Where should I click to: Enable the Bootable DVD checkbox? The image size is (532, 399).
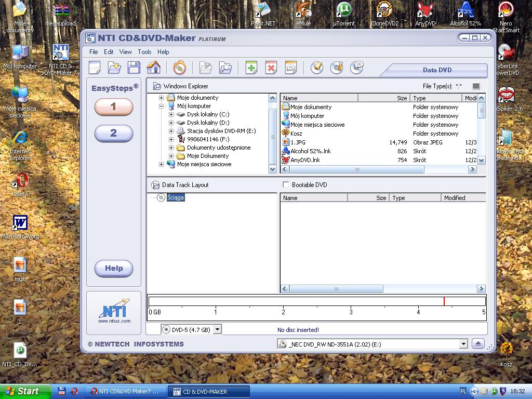pyautogui.click(x=286, y=184)
